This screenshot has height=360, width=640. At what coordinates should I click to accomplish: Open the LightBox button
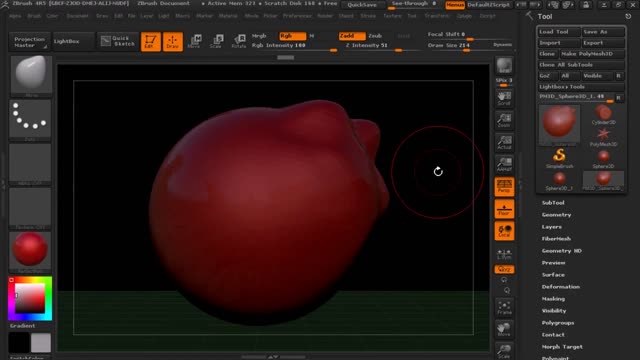click(73, 41)
